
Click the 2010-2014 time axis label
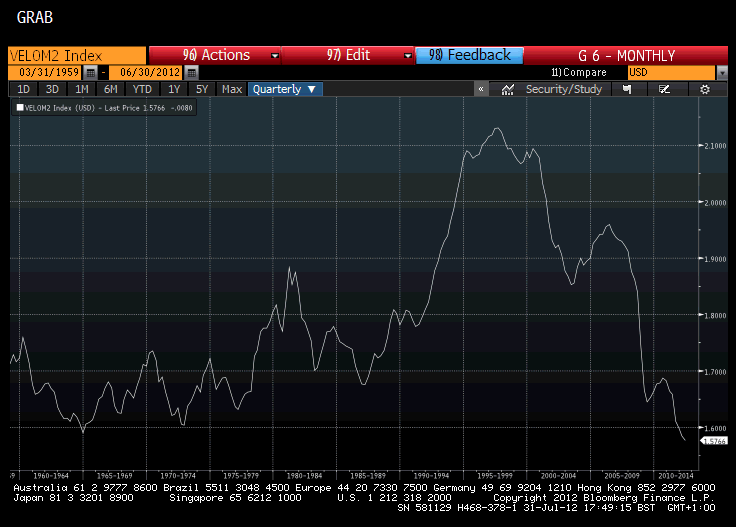coord(676,475)
